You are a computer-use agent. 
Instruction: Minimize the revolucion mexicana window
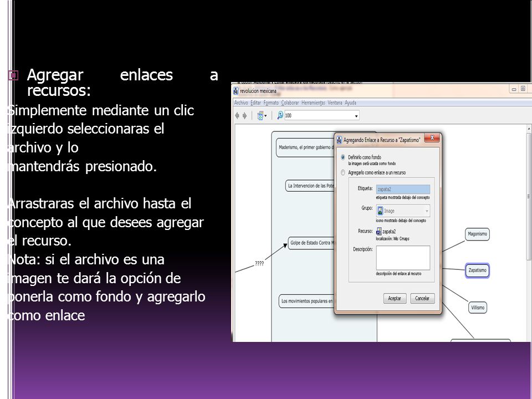click(514, 89)
